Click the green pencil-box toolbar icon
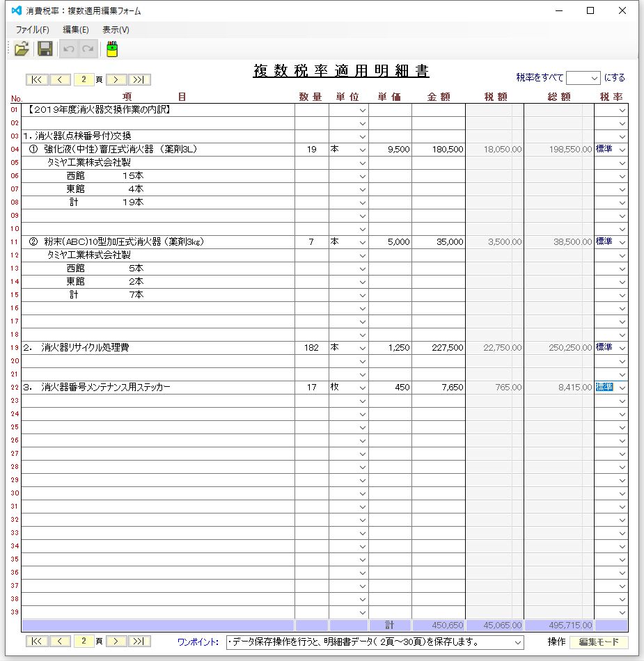 click(x=112, y=49)
